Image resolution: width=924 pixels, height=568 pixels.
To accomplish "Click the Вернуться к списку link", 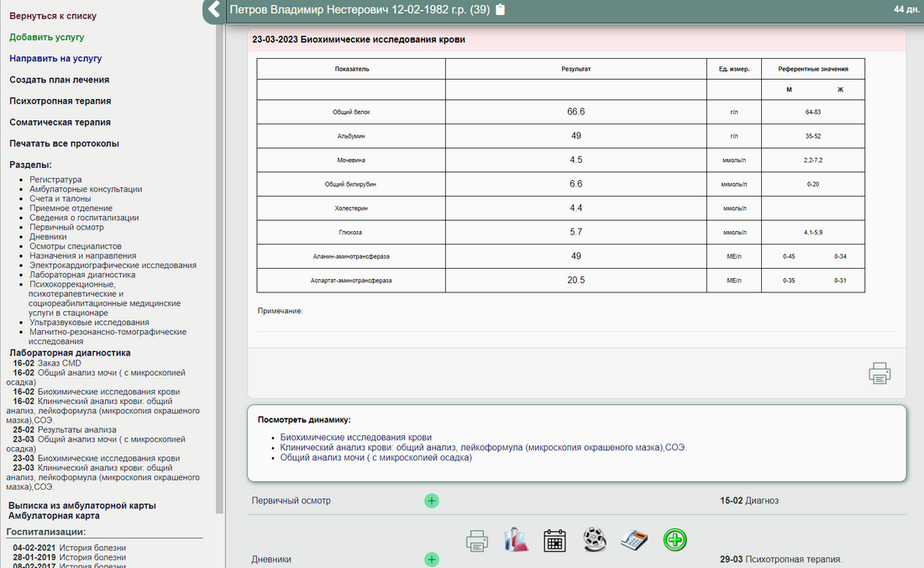I will (53, 16).
